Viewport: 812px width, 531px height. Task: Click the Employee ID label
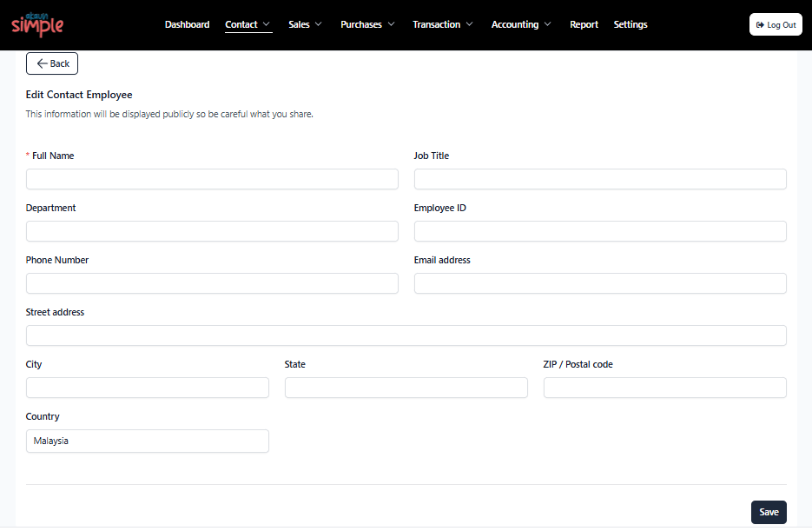point(440,208)
